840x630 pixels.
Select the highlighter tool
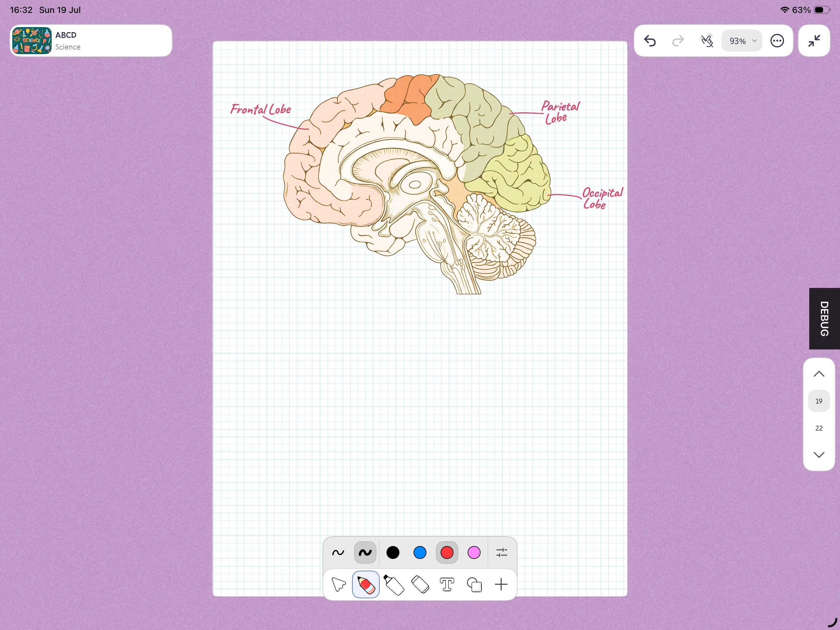[394, 584]
